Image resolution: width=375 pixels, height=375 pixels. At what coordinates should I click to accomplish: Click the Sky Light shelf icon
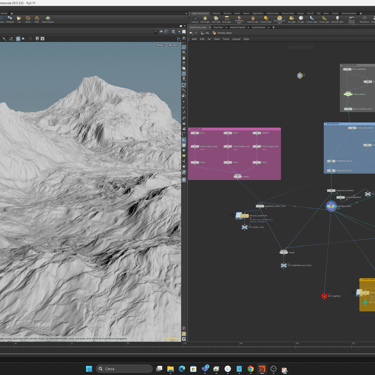click(x=291, y=19)
